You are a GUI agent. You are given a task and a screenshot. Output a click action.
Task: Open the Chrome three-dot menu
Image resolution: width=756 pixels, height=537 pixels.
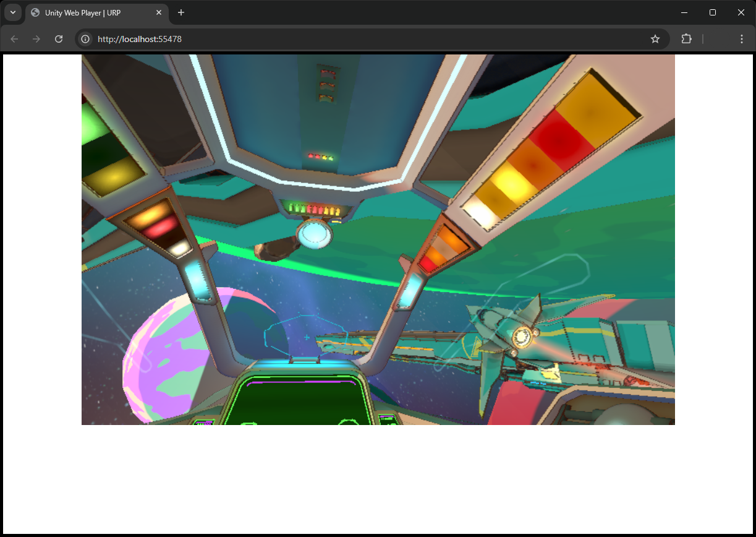pos(741,39)
